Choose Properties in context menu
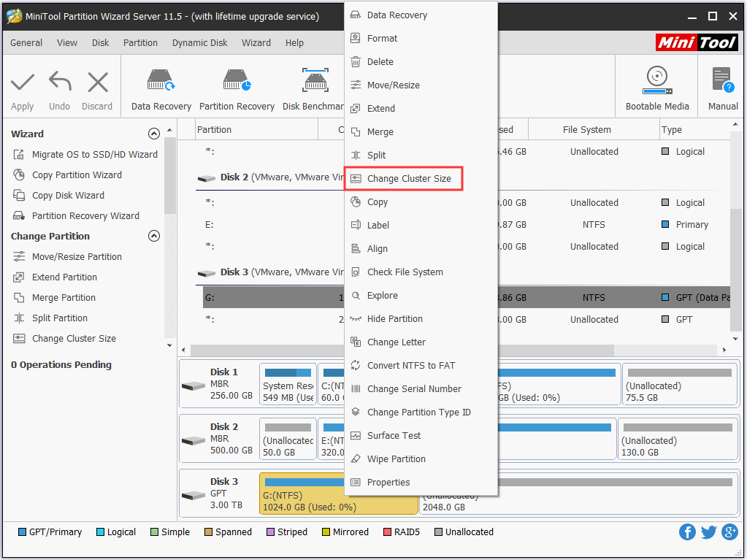747x560 pixels. [x=421, y=482]
